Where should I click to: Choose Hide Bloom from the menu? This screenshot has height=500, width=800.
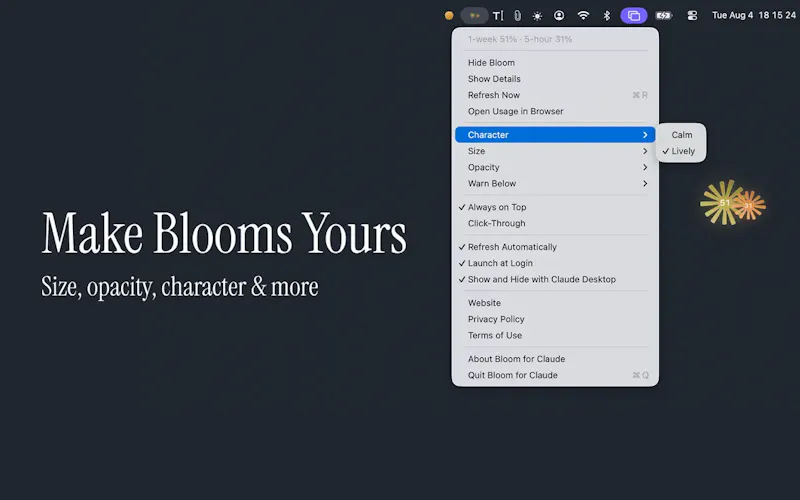(555, 63)
